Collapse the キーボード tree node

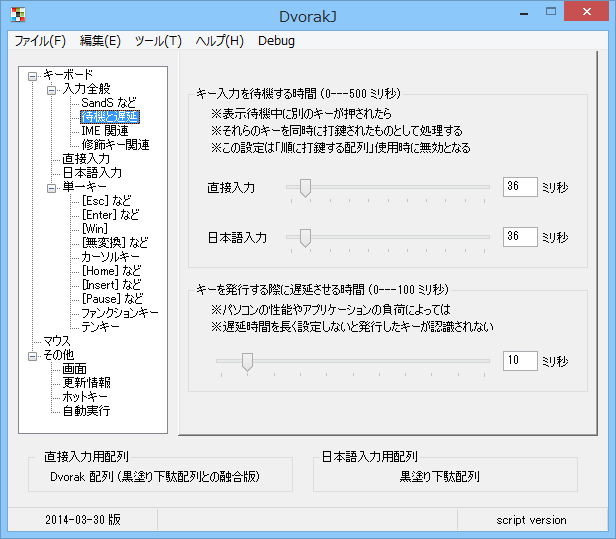point(33,76)
